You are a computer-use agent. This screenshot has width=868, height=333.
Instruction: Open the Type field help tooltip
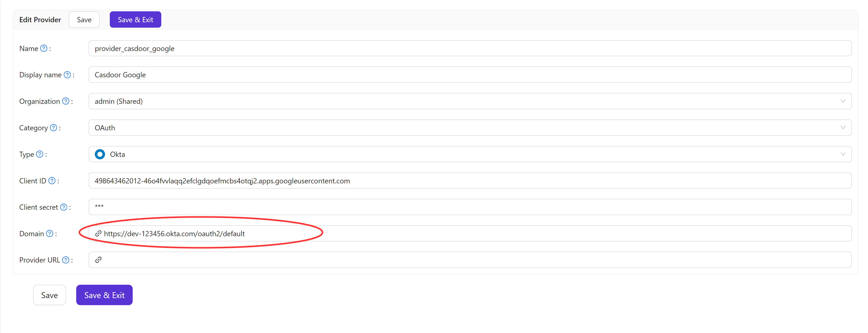point(40,154)
